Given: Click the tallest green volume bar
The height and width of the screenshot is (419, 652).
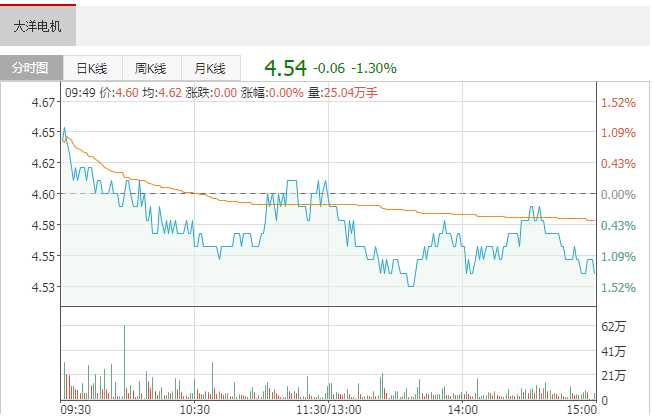Looking at the screenshot, I should (x=124, y=362).
